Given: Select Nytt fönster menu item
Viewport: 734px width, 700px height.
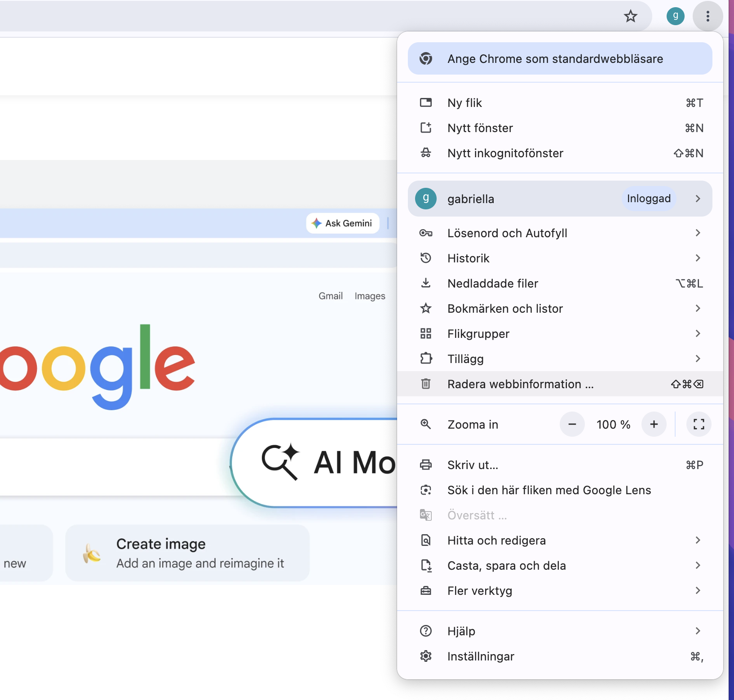Looking at the screenshot, I should [x=560, y=128].
